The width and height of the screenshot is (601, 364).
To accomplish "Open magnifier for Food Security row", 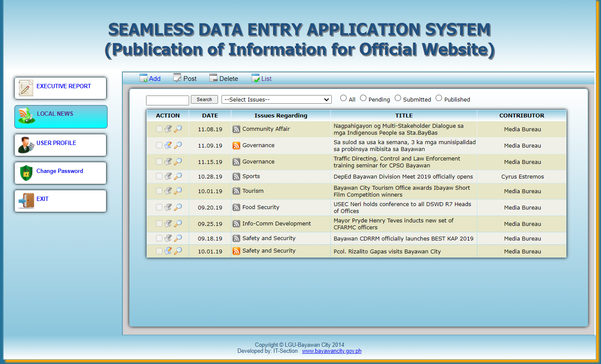I will point(178,207).
